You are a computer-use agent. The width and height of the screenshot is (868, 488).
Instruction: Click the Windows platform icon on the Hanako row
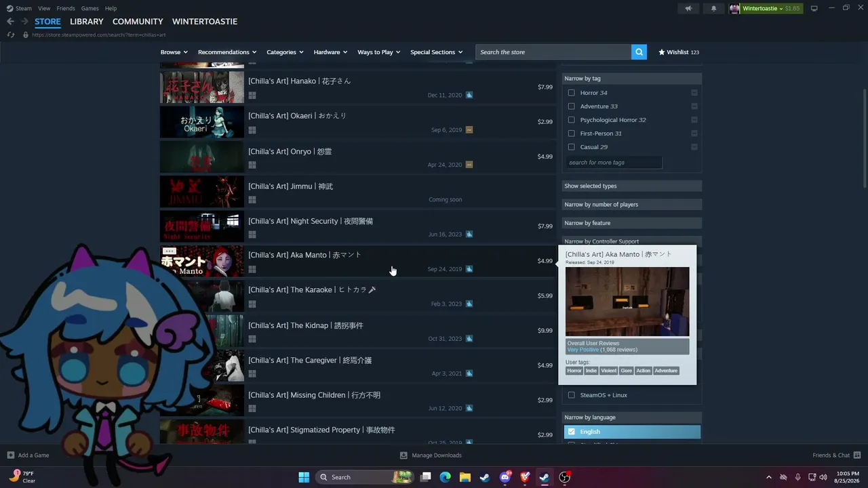[252, 96]
